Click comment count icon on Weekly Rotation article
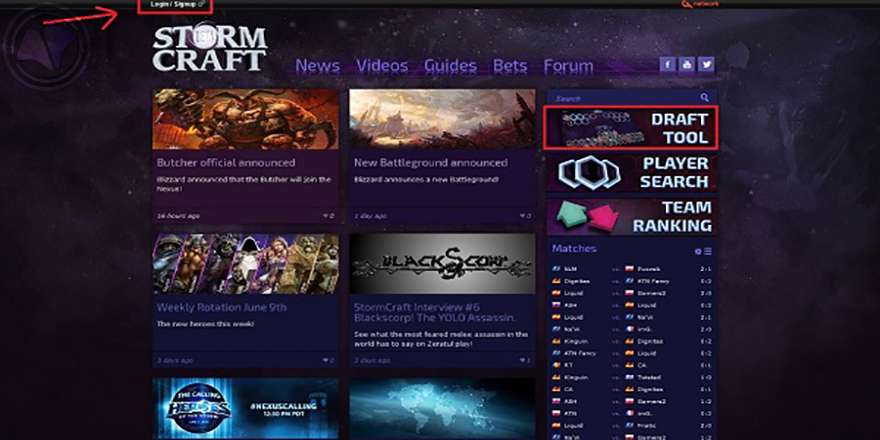Screen dimensions: 880x440 click(x=328, y=360)
